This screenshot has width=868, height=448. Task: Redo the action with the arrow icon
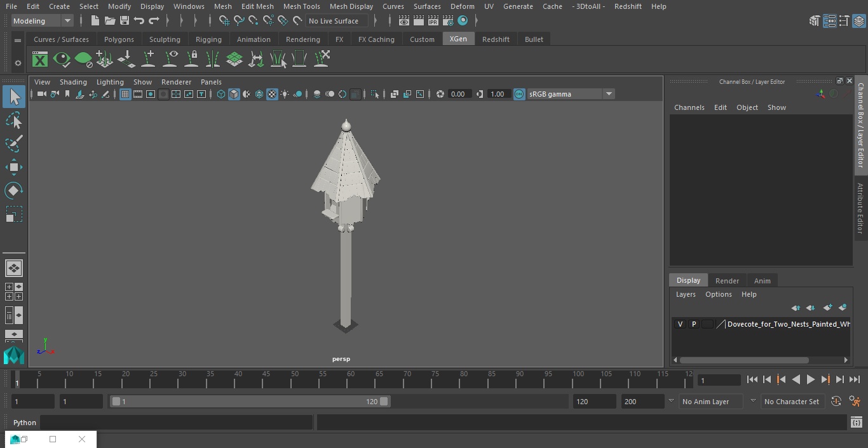154,21
